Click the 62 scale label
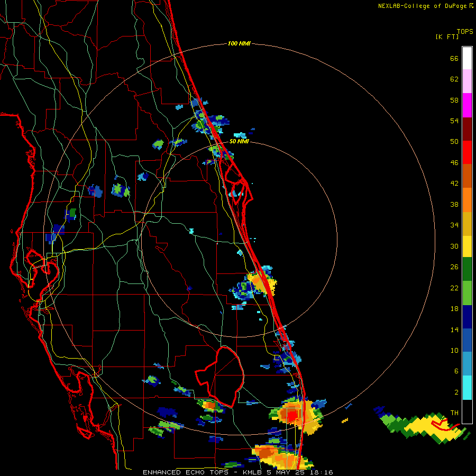Image resolution: width=476 pixels, height=476 pixels. pos(454,79)
